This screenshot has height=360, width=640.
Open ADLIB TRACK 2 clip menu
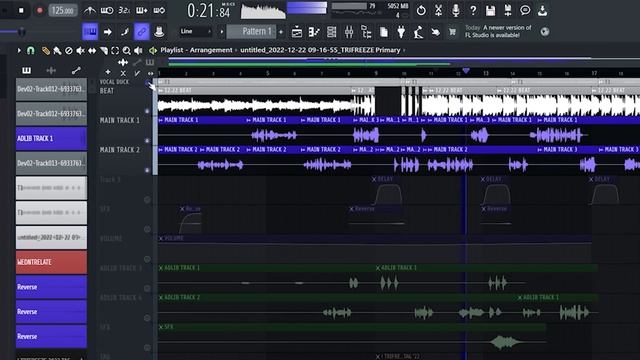(161, 298)
